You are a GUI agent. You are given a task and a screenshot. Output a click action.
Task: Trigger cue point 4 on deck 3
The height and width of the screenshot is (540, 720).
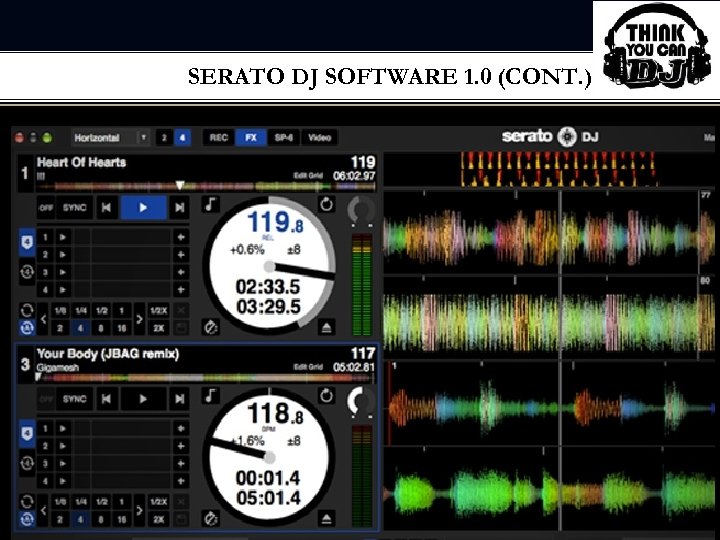point(62,481)
